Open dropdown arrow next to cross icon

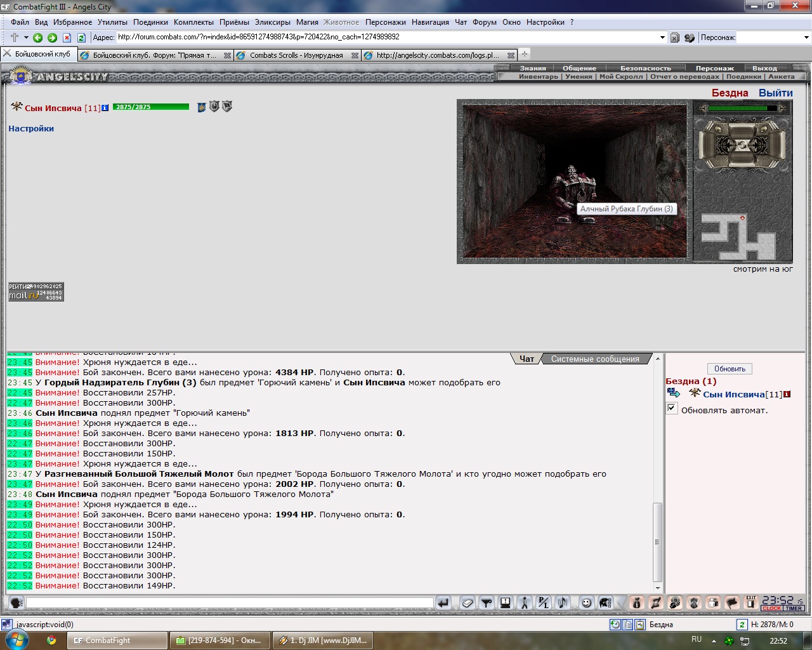tap(26, 37)
